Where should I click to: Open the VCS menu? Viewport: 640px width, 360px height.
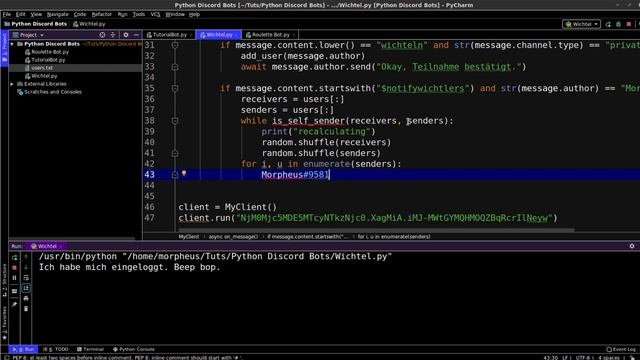155,14
